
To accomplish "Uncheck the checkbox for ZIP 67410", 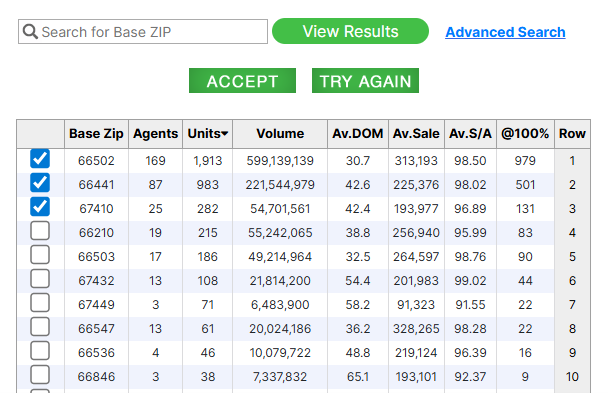I will (x=40, y=207).
